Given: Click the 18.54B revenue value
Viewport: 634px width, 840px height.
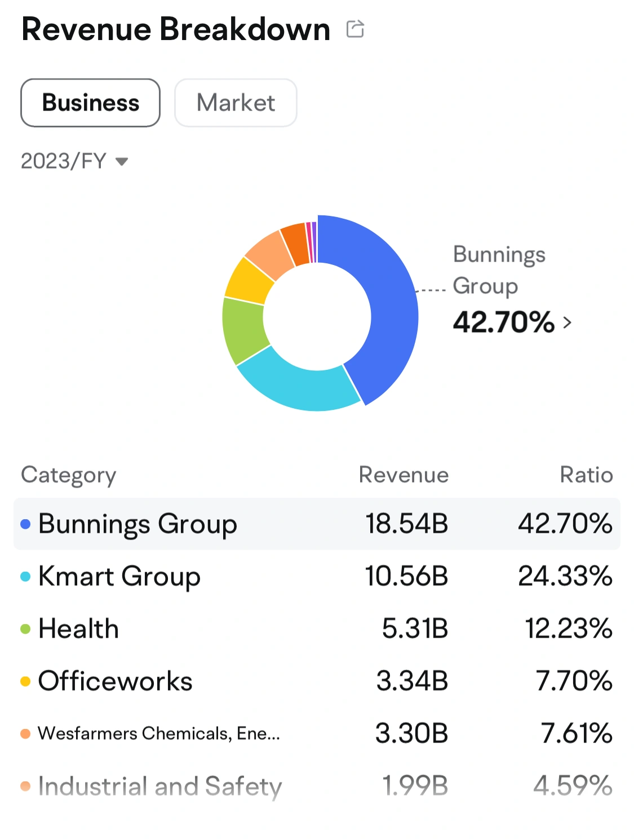Looking at the screenshot, I should (406, 524).
